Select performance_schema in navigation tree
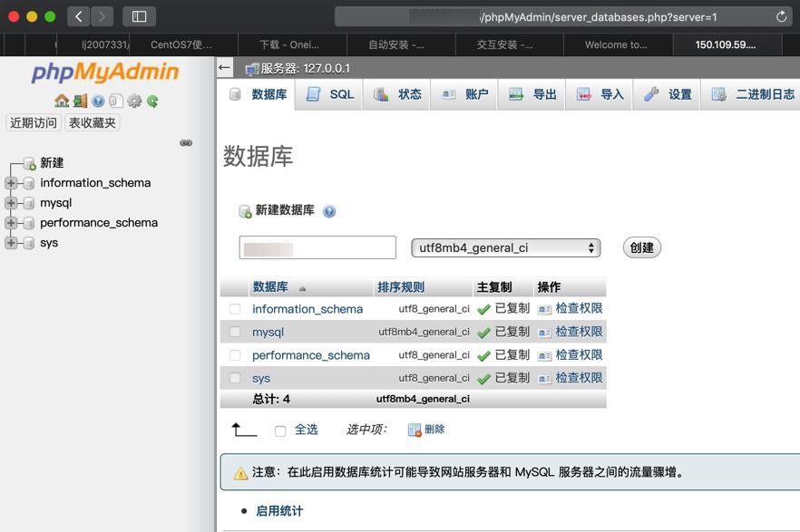Screen dimensions: 800x532 pyautogui.click(x=99, y=223)
